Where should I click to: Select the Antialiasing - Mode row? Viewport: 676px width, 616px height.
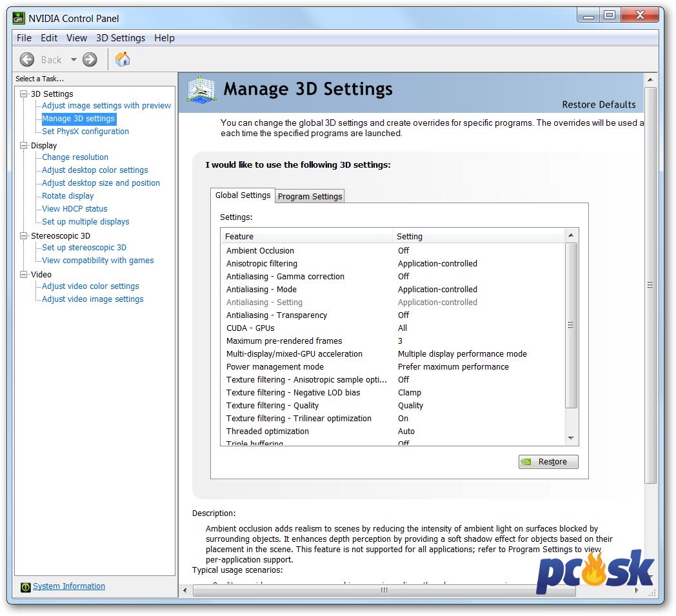tap(393, 290)
